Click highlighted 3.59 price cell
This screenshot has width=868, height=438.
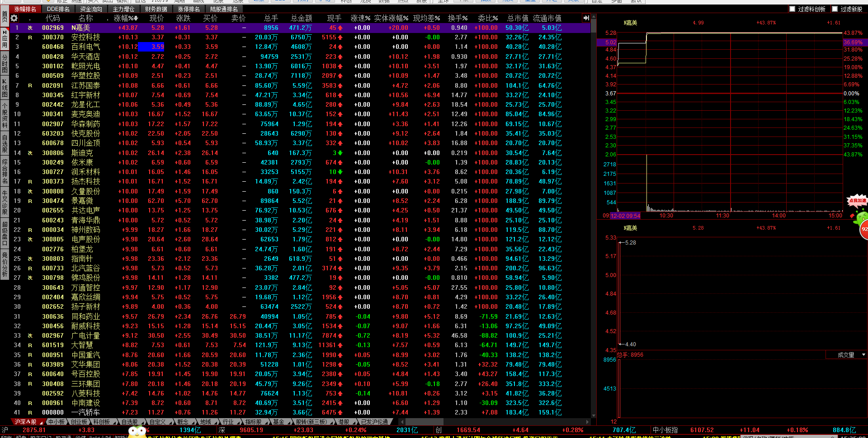[x=151, y=47]
